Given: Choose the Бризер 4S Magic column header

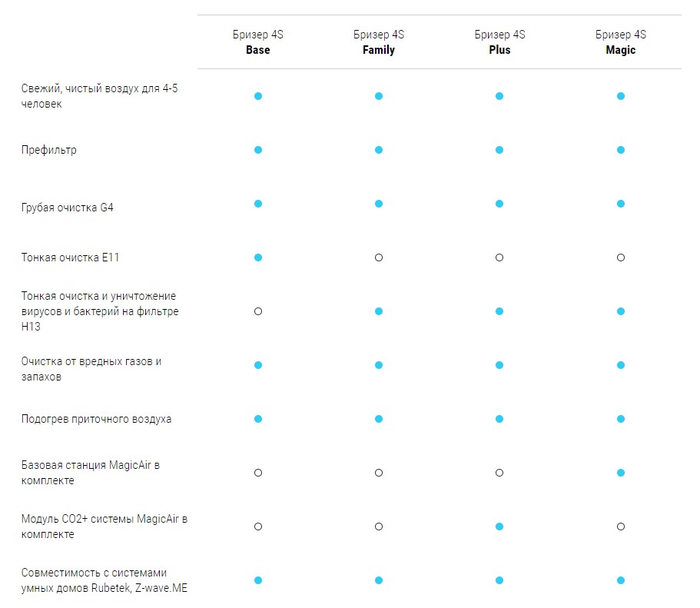Looking at the screenshot, I should tap(621, 42).
